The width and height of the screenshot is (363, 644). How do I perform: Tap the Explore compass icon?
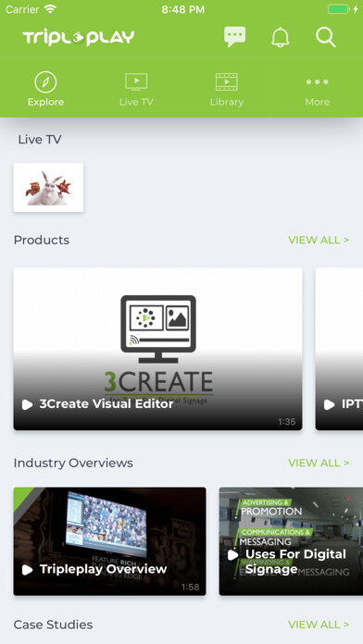pyautogui.click(x=45, y=81)
